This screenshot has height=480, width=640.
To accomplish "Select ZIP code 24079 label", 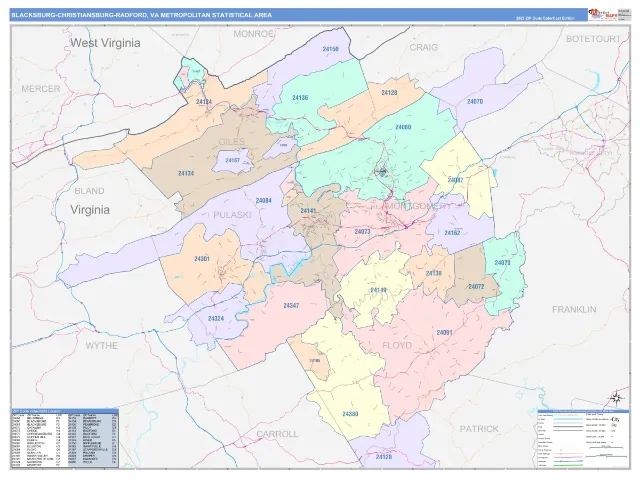I will [502, 263].
